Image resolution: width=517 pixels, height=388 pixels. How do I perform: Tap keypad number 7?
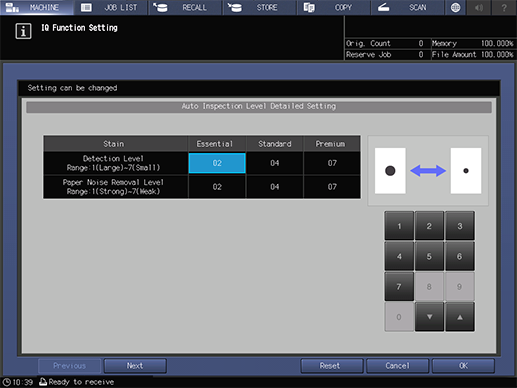pyautogui.click(x=399, y=287)
